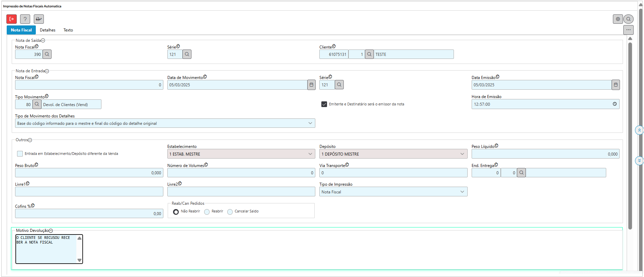Click the clock icon in Hora de Emissão

615,104
